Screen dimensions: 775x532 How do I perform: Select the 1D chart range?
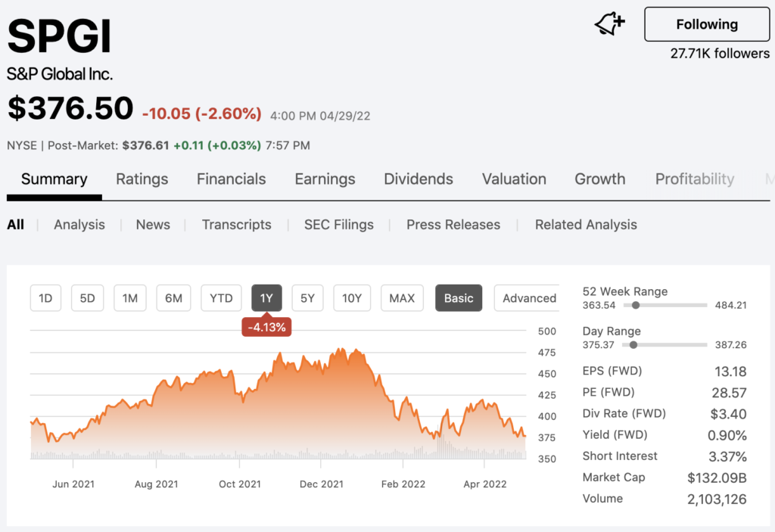pos(45,298)
